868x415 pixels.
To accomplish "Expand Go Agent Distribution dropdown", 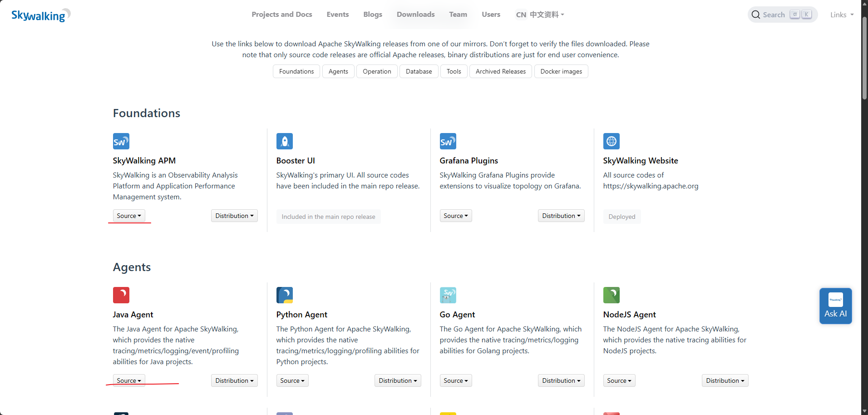I will 561,380.
